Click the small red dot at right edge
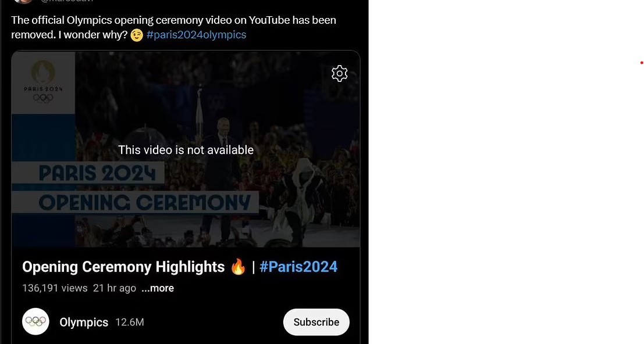This screenshot has width=644, height=344. [642, 63]
